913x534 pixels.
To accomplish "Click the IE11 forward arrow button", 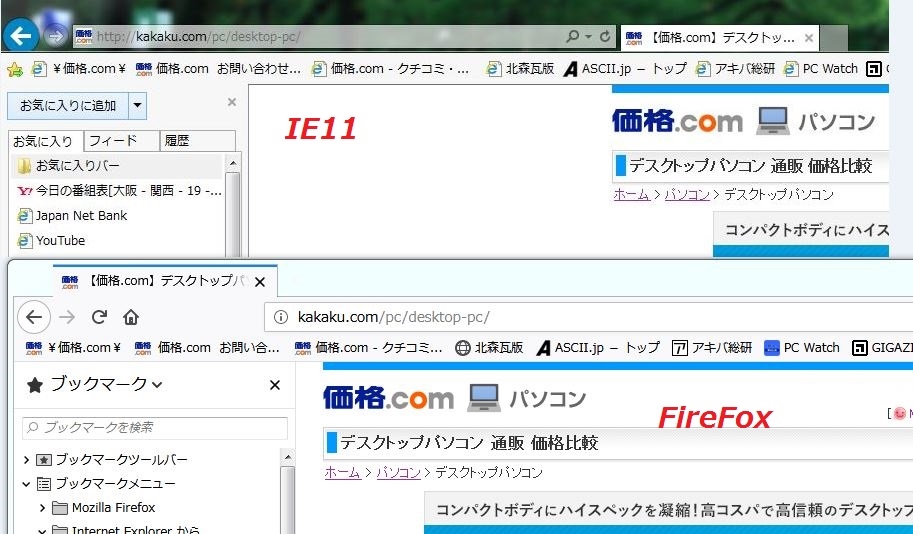I will click(x=55, y=37).
